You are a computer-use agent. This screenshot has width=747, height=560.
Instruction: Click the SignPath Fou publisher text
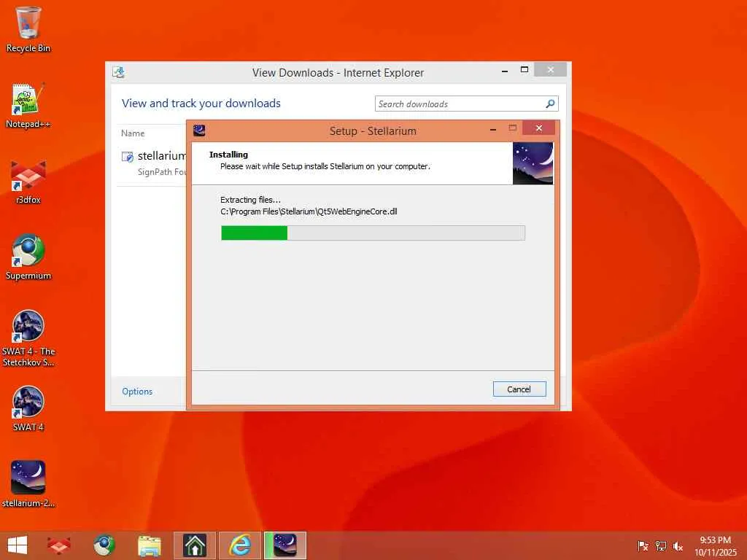coord(161,172)
